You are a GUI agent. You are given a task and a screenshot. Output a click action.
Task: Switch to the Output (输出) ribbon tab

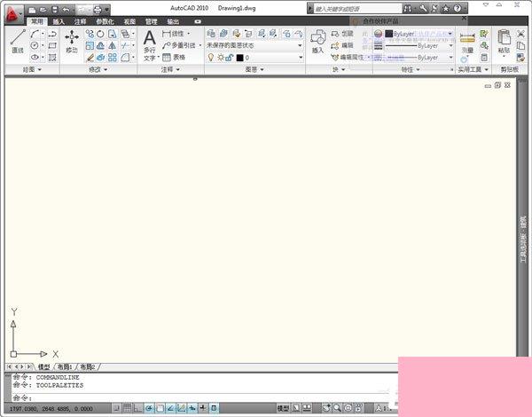point(173,21)
